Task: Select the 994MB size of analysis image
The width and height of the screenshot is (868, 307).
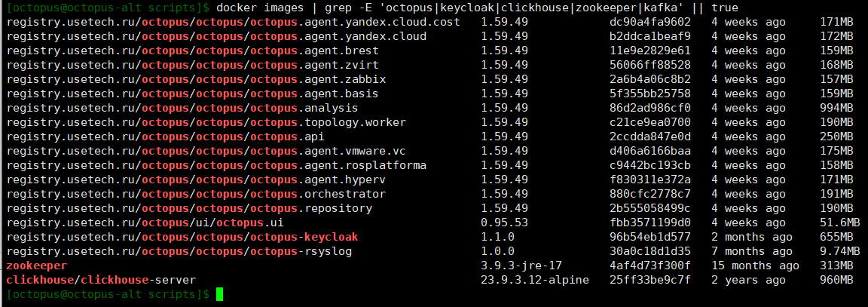Action: (x=836, y=108)
